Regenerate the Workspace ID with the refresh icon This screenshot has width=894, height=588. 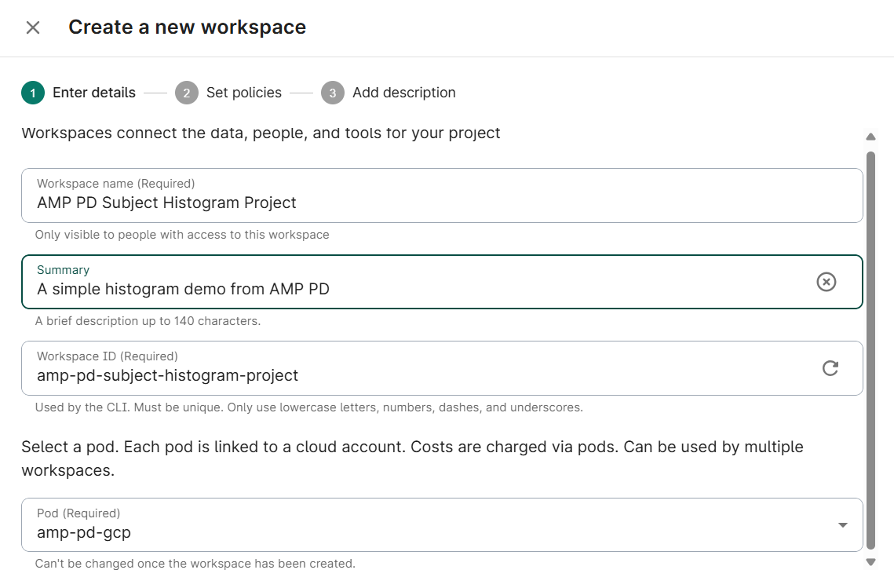pos(831,368)
